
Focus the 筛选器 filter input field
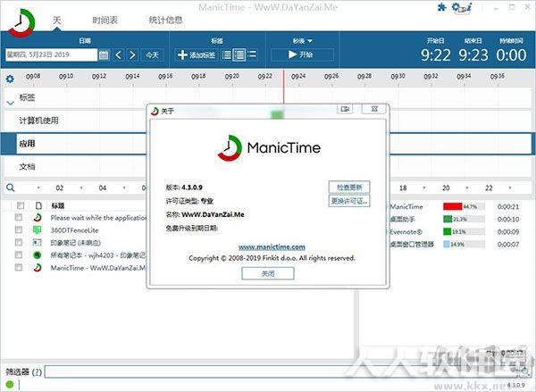click(x=281, y=371)
